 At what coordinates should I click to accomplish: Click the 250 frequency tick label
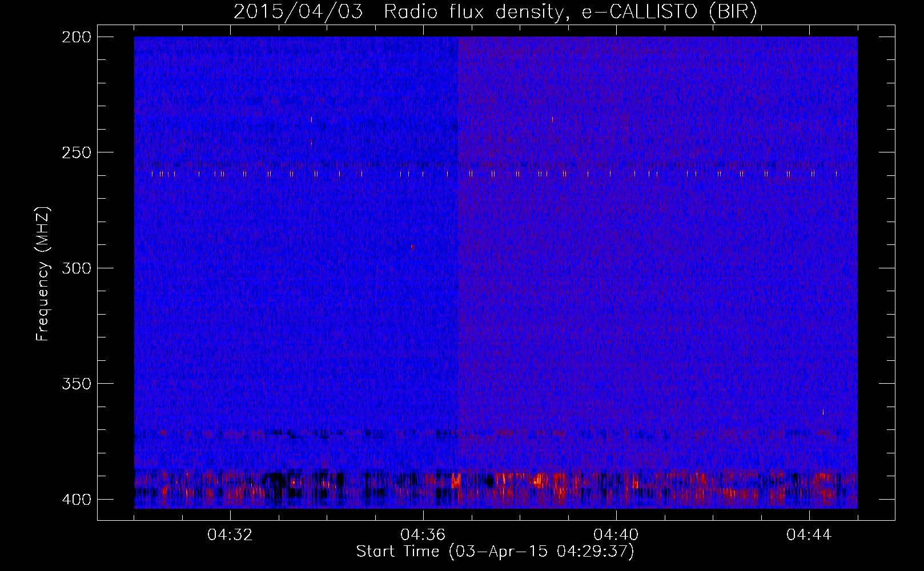tap(76, 152)
